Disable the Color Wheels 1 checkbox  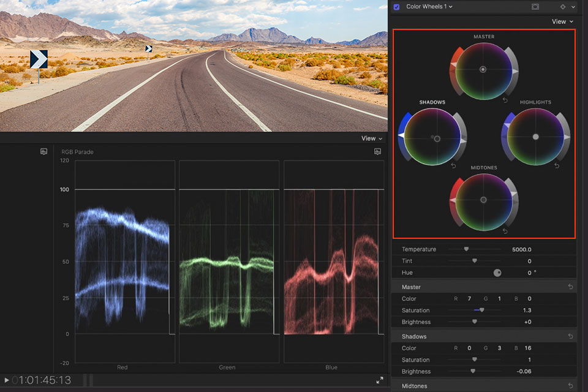[x=396, y=7]
